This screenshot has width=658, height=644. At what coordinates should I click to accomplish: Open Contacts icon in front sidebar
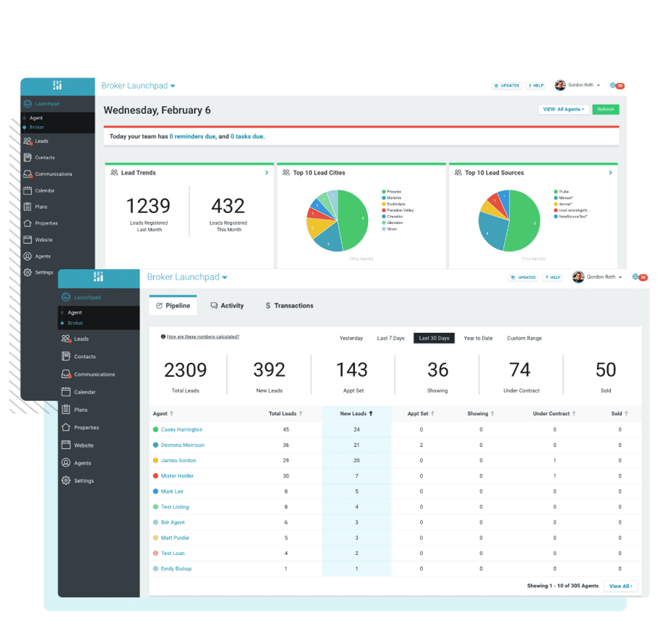tap(66, 356)
